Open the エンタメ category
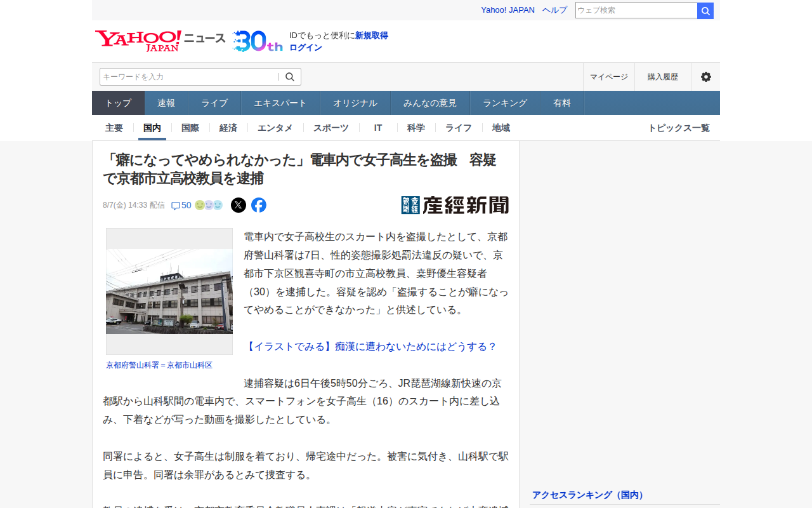This screenshot has height=508, width=812. click(275, 128)
